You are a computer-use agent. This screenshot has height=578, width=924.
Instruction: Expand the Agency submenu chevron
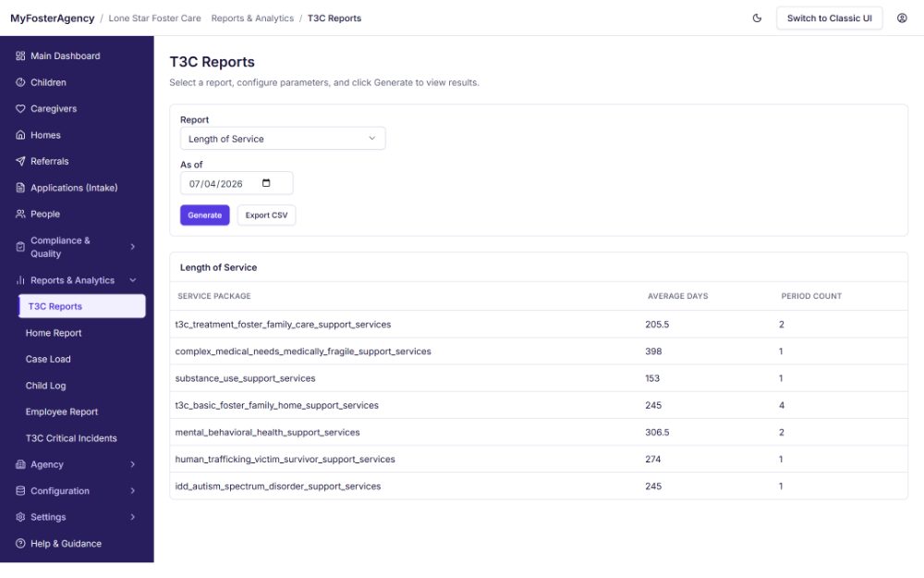pyautogui.click(x=132, y=464)
